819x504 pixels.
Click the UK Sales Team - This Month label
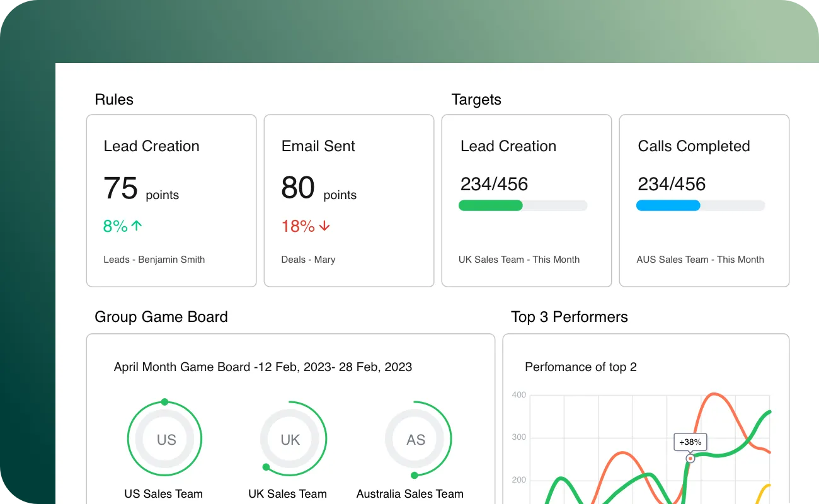pos(519,259)
